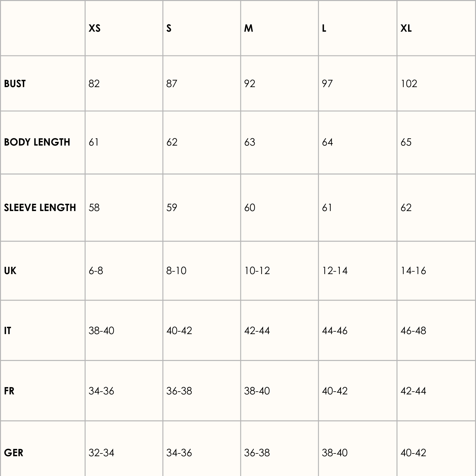This screenshot has width=476, height=476.
Task: Click UK size 10-12 cell
Action: 257,271
